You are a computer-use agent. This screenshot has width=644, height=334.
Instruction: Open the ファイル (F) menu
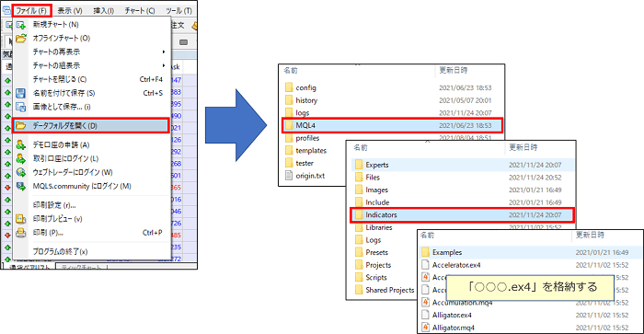coord(31,10)
